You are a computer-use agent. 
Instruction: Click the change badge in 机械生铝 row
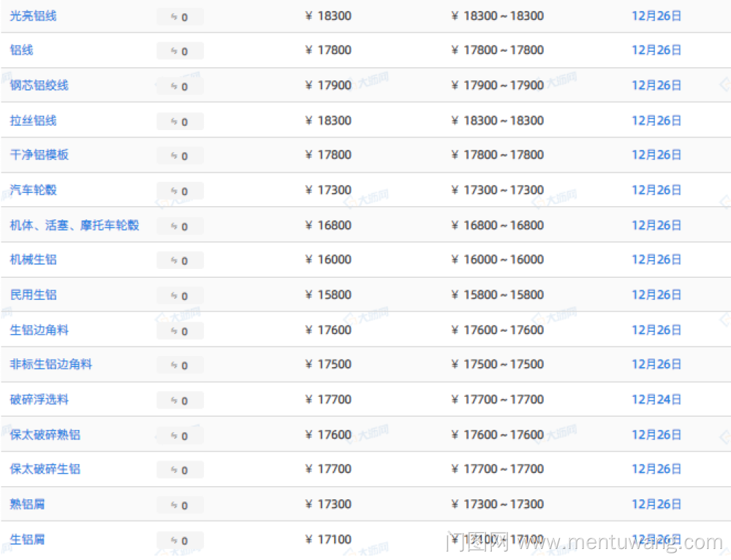[x=180, y=260]
